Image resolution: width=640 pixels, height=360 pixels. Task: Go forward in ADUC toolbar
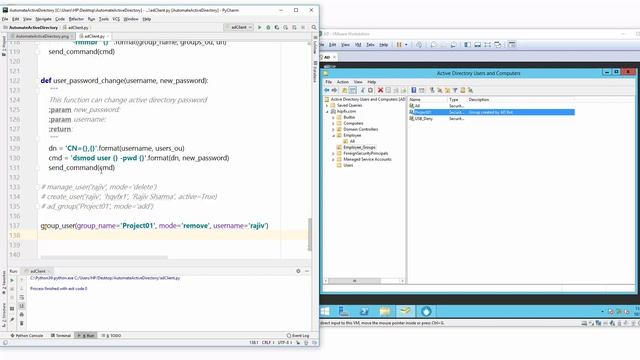tap(334, 90)
